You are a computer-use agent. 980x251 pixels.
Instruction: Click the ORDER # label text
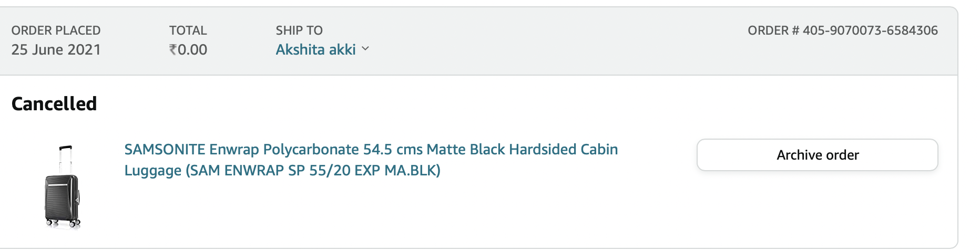coord(773,30)
